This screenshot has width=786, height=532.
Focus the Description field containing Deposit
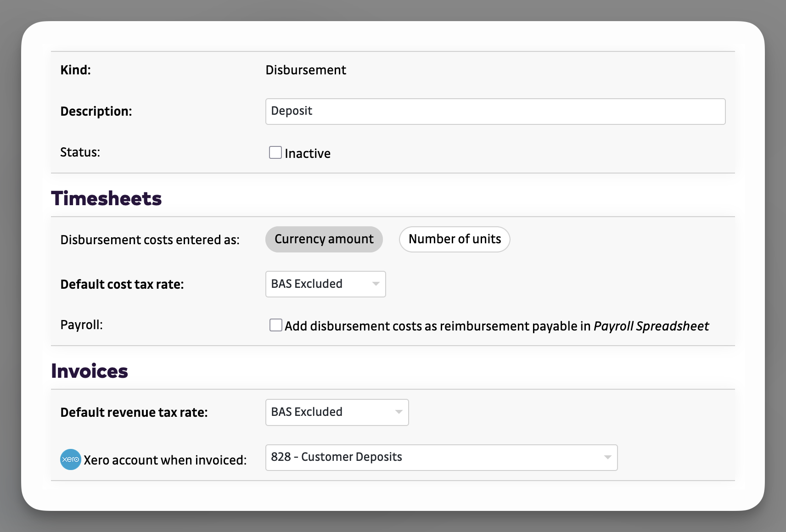pyautogui.click(x=495, y=111)
